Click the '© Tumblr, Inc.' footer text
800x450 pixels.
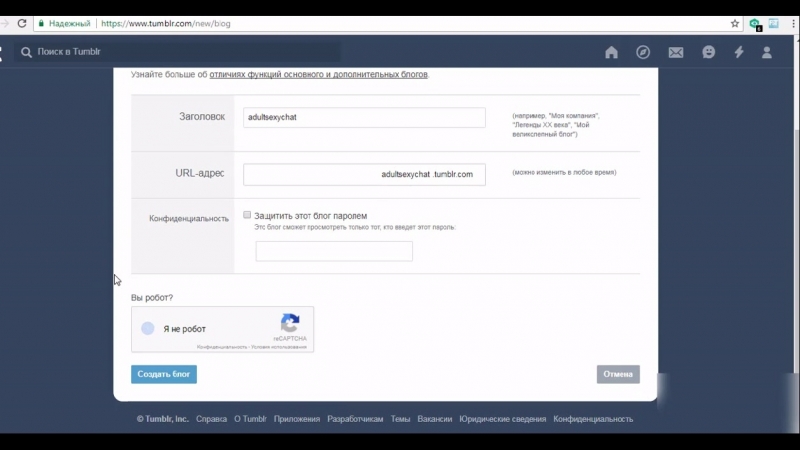click(x=162, y=419)
